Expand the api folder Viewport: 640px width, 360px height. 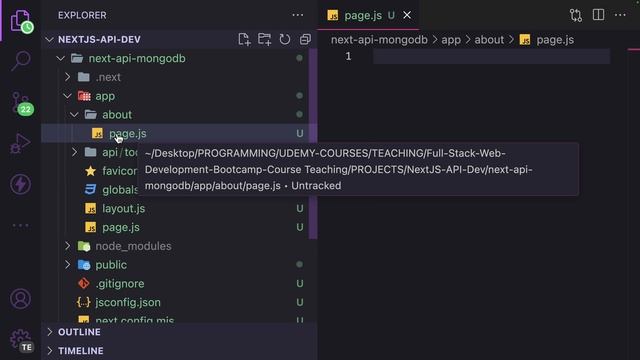(x=74, y=152)
